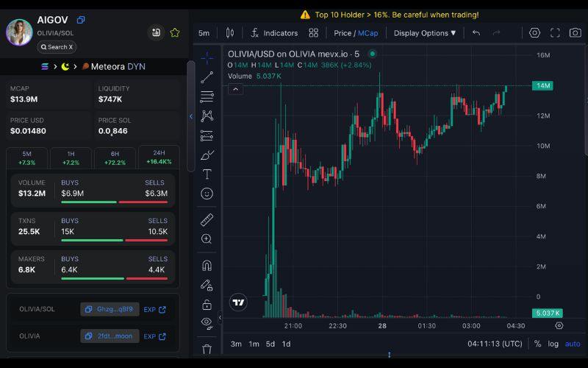588x368 pixels.
Task: Open the 5m timeframe selector
Action: [x=204, y=33]
